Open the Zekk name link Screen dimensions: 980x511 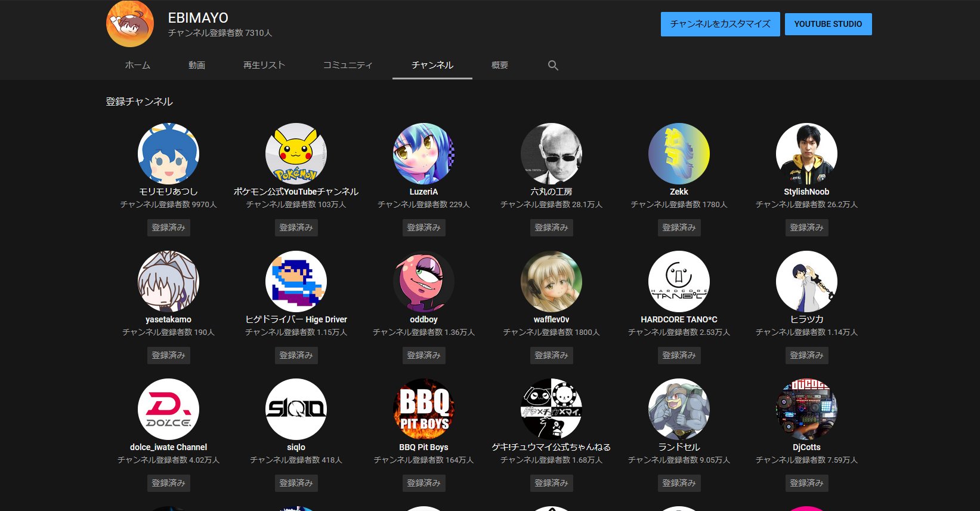coord(679,192)
